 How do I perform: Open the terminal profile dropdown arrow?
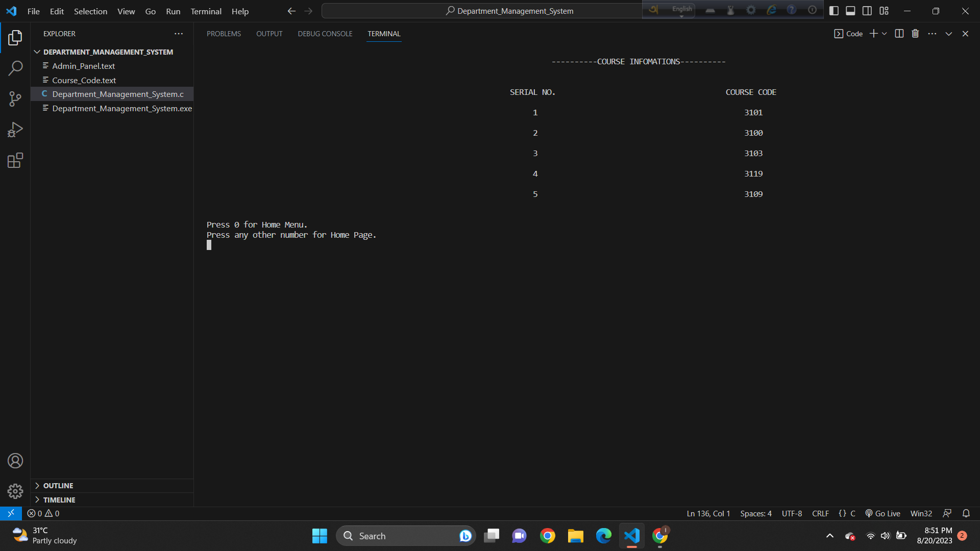(x=884, y=33)
